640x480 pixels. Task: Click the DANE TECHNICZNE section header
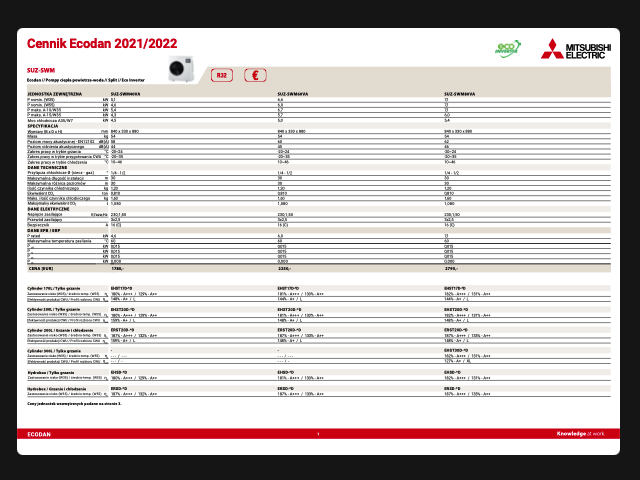pyautogui.click(x=47, y=167)
